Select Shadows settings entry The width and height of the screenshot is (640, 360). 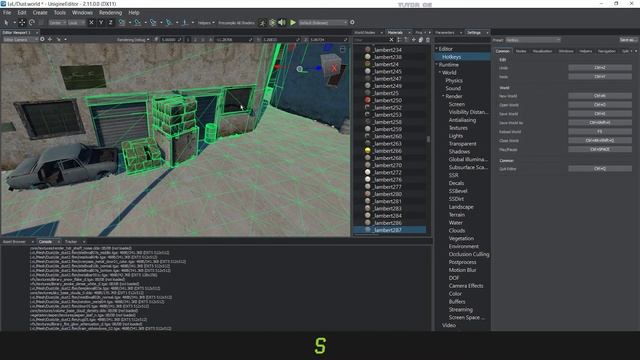(460, 151)
